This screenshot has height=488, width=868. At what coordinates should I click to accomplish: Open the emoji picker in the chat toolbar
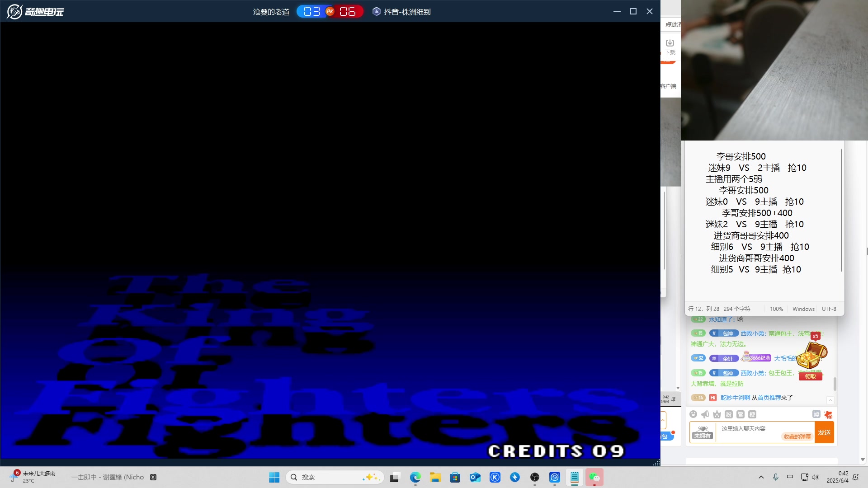(x=693, y=414)
